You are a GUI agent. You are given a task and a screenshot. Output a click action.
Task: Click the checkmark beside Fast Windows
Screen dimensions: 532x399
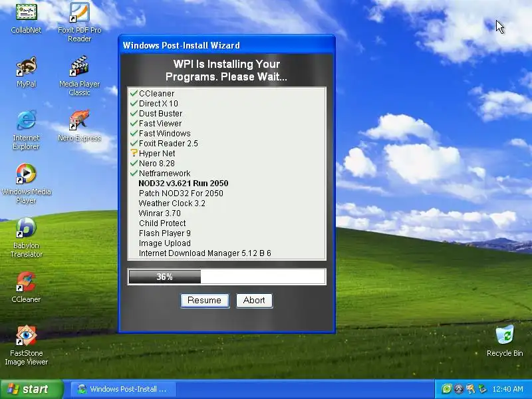134,133
